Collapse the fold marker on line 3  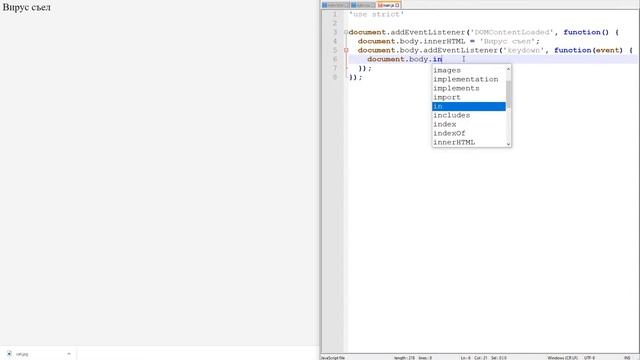coord(346,32)
